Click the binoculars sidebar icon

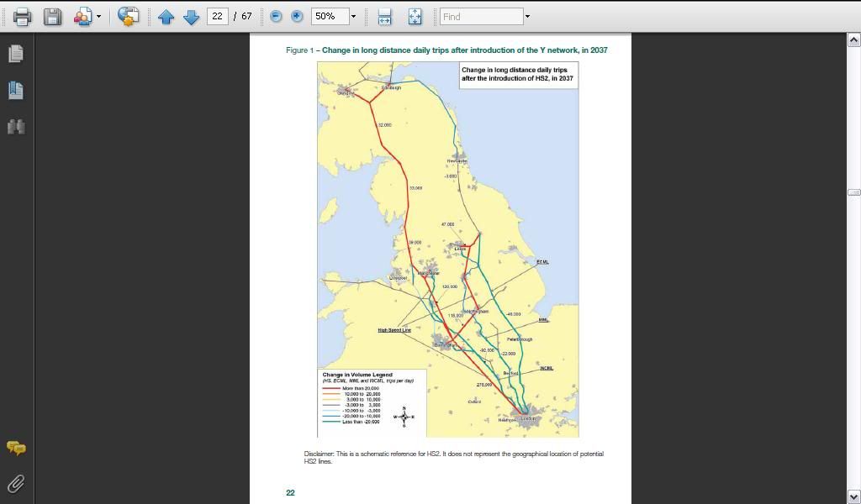pyautogui.click(x=15, y=126)
